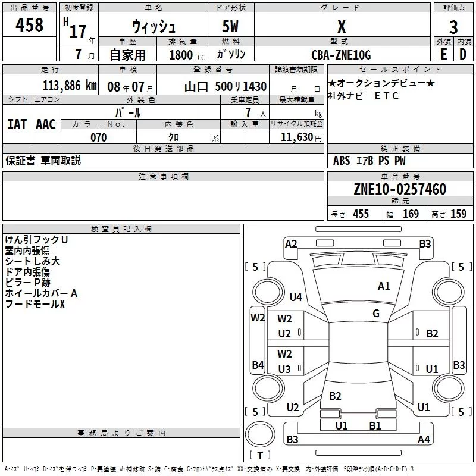
Task: Select the リサイクル預託金 header
Action: (x=296, y=124)
